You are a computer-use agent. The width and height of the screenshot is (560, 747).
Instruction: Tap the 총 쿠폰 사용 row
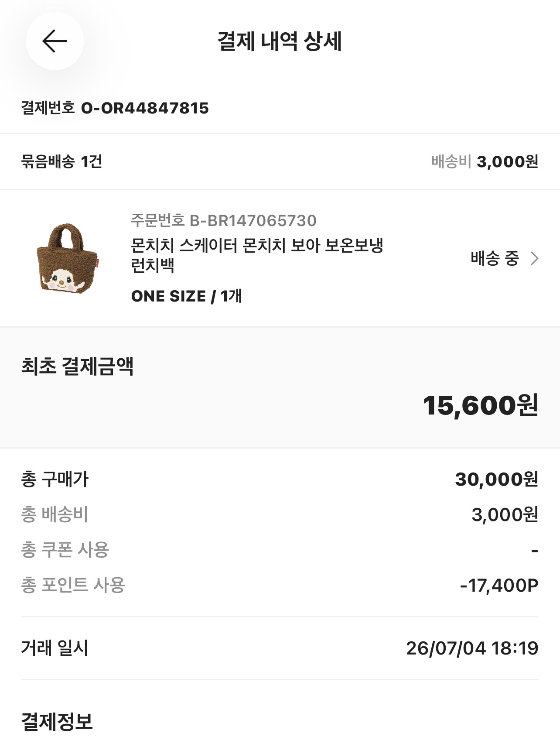pyautogui.click(x=280, y=550)
